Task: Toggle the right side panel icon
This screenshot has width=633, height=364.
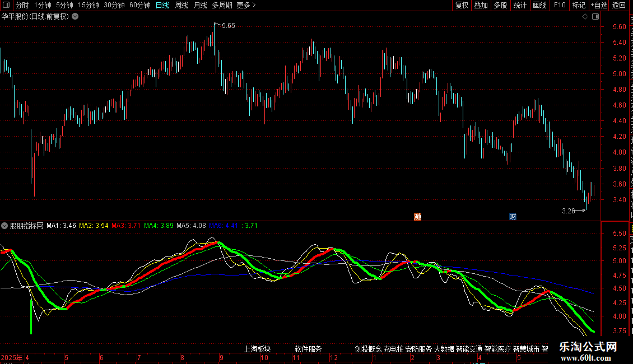Action: [595, 17]
